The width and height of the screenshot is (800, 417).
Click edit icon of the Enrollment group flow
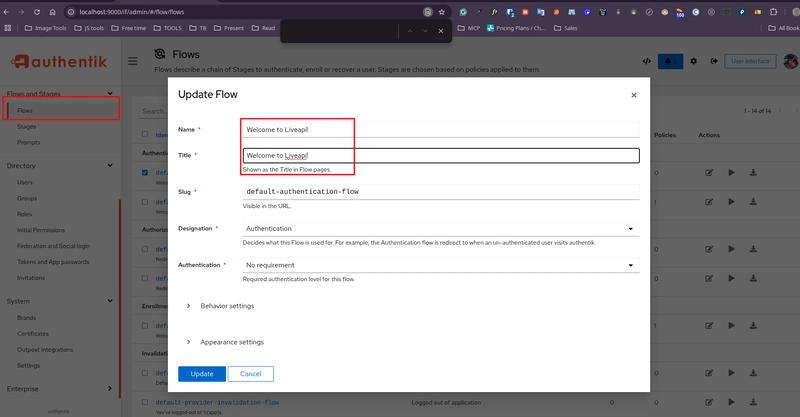(x=709, y=326)
